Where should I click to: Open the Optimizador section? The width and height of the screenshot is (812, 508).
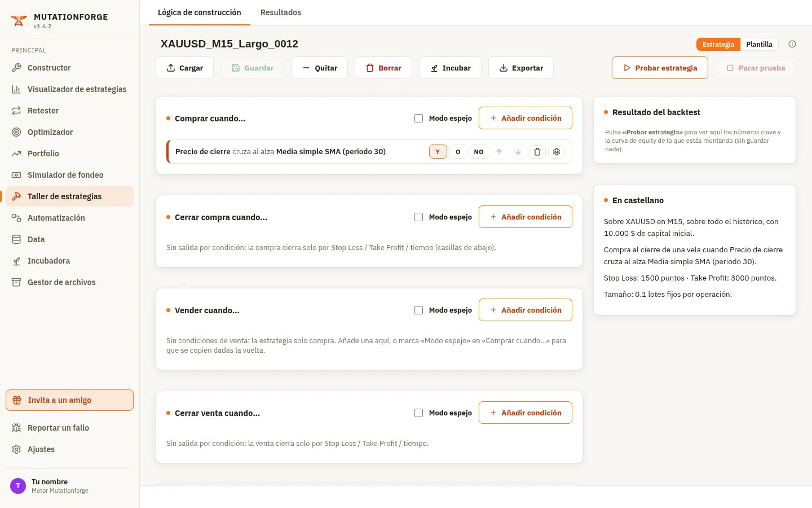[69, 132]
